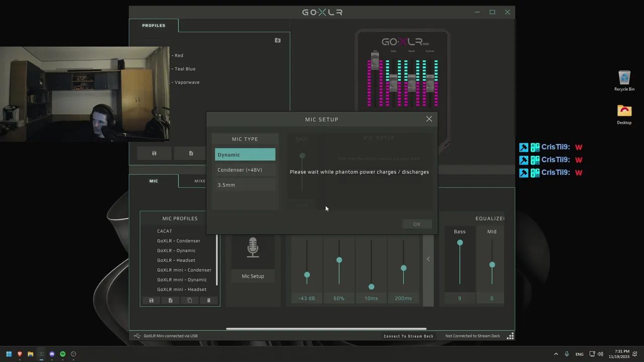Screen dimensions: 644x362
Task: Click the mic profiles list scrollbar
Action: (217, 260)
